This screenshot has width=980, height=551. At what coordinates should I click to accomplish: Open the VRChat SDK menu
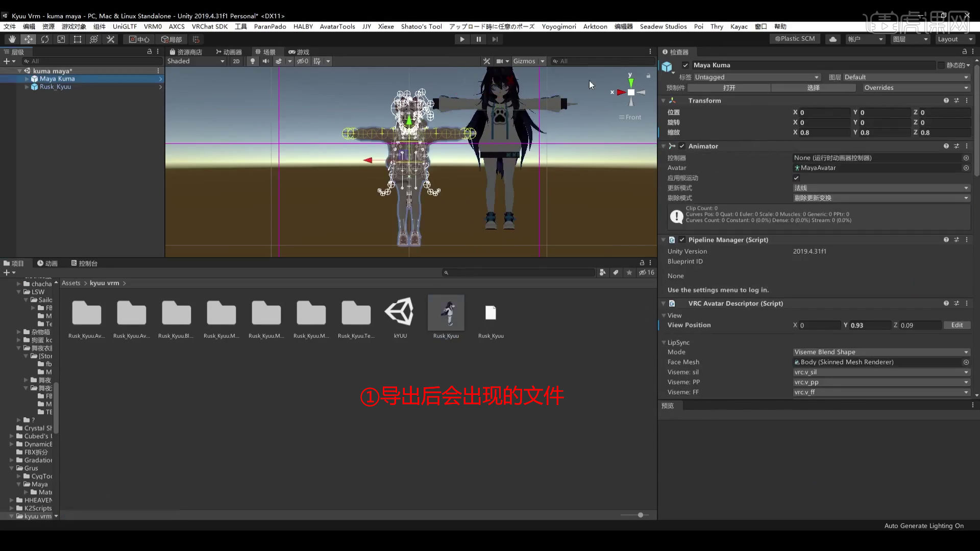coord(209,27)
